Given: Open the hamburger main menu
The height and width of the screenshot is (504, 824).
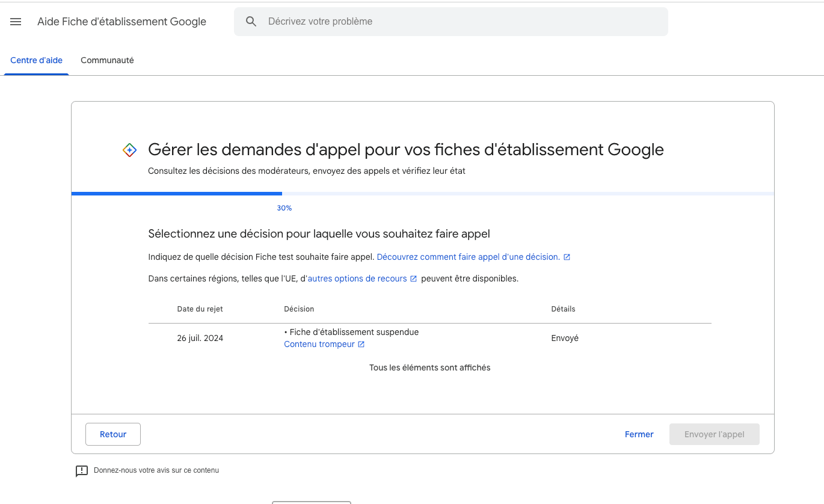Looking at the screenshot, I should click(16, 22).
